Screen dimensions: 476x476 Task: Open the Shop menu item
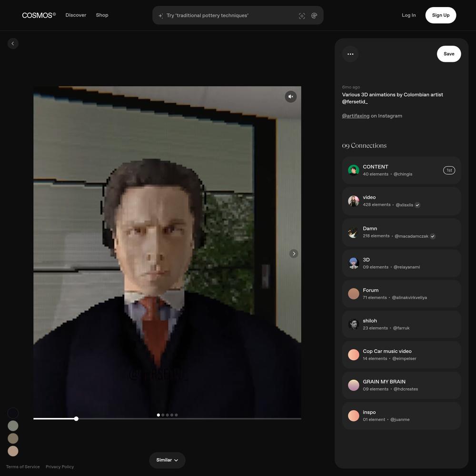[102, 15]
